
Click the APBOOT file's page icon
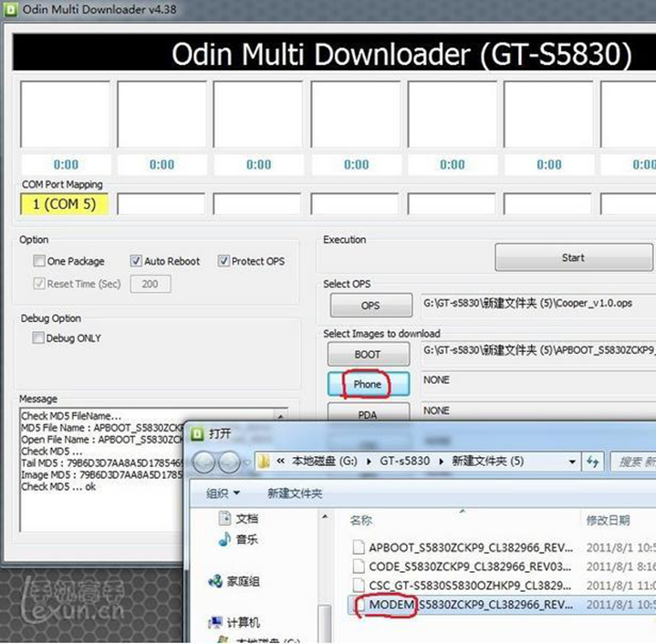tap(359, 547)
